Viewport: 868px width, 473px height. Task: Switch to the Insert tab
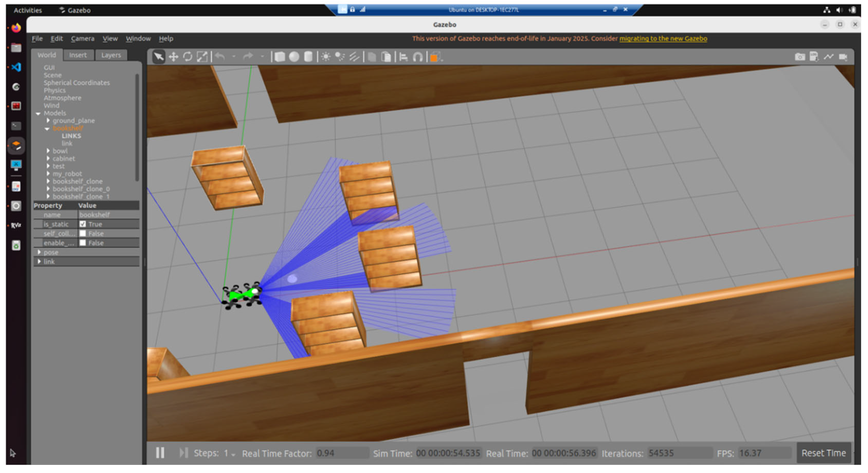click(78, 55)
